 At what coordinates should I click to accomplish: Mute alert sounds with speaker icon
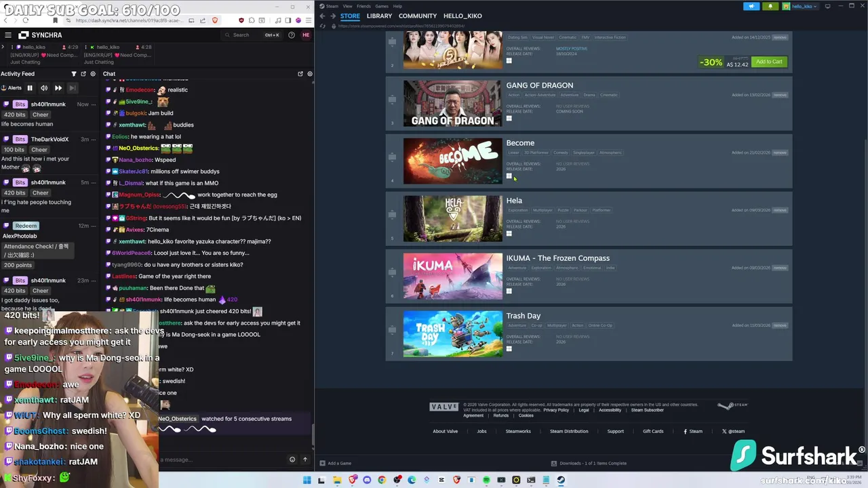pos(44,88)
